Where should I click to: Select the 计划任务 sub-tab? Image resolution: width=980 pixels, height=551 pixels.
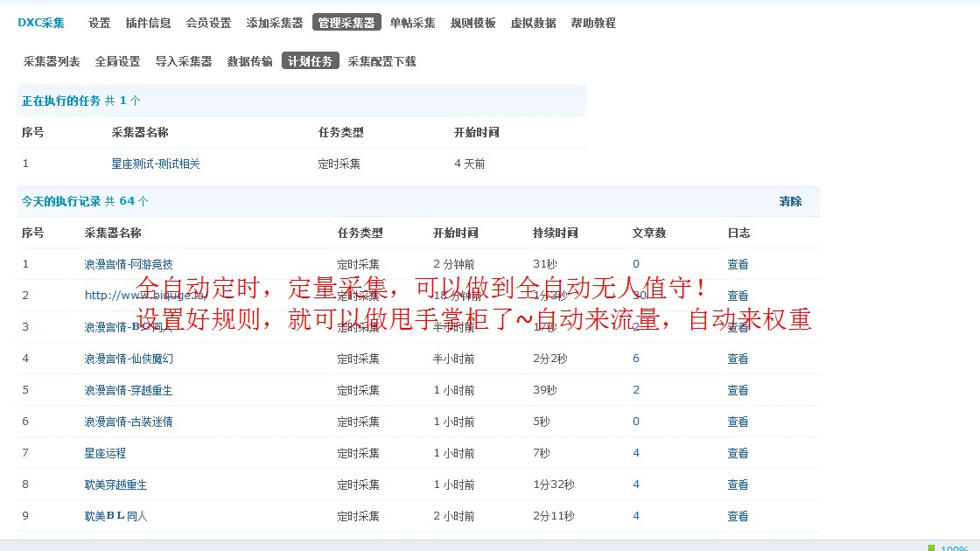[311, 61]
